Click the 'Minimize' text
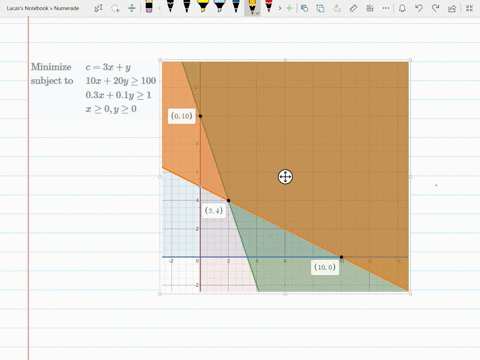Viewport: 480px width, 360px height. (x=51, y=67)
